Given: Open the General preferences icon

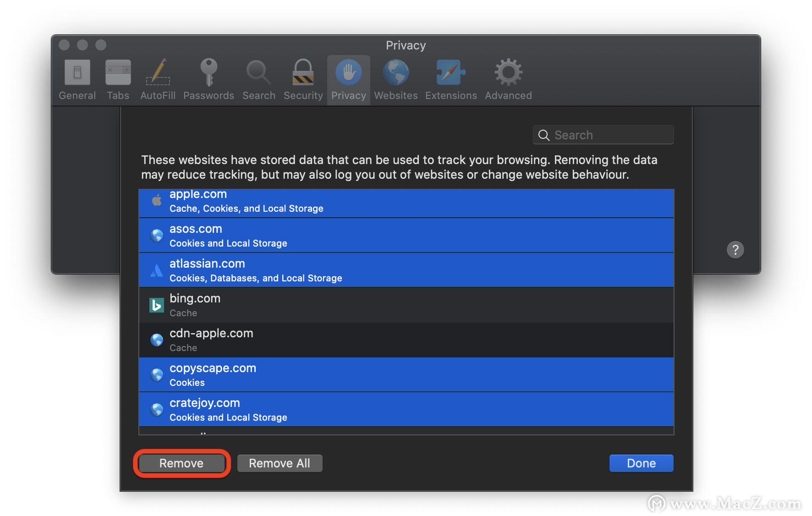Looking at the screenshot, I should 77,72.
